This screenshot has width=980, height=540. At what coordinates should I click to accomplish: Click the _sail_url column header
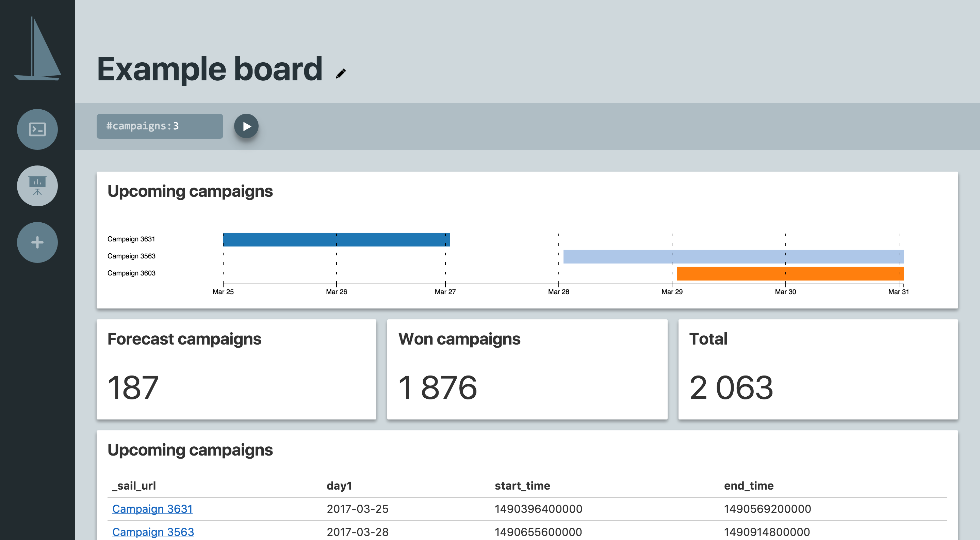(134, 486)
